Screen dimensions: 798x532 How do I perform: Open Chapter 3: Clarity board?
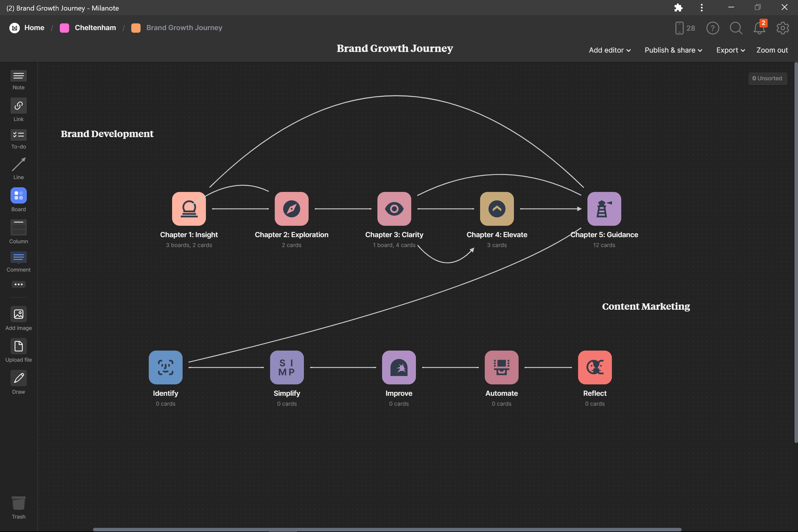pyautogui.click(x=394, y=209)
